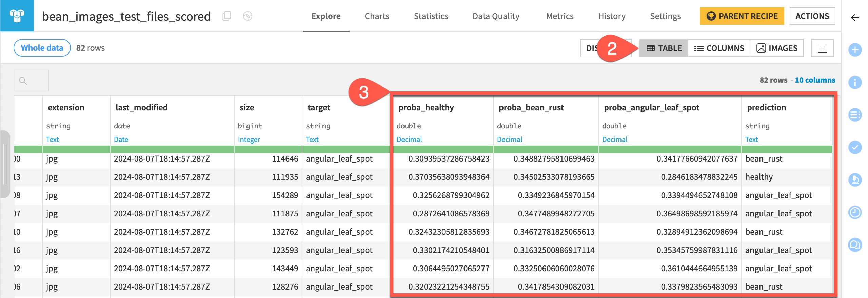The image size is (868, 298).
Task: Click the Date meaning under last_modified
Action: click(x=121, y=139)
